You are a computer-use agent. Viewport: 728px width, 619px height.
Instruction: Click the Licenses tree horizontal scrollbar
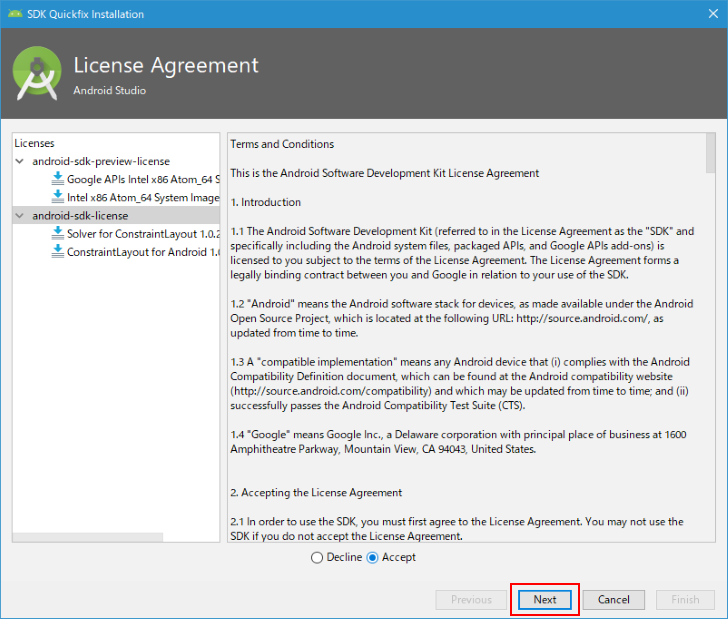(x=88, y=537)
